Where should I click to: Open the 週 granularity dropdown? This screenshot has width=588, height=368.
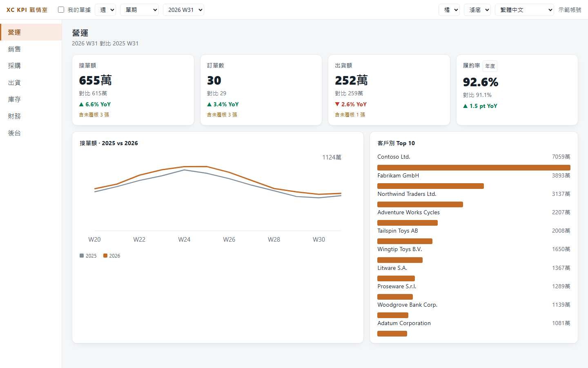[x=105, y=10]
